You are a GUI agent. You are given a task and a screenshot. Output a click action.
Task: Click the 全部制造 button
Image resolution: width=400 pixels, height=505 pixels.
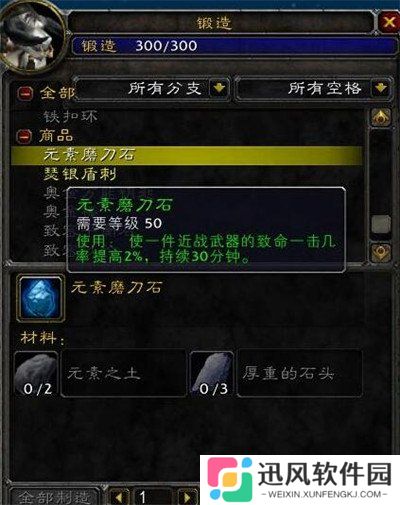(x=54, y=497)
